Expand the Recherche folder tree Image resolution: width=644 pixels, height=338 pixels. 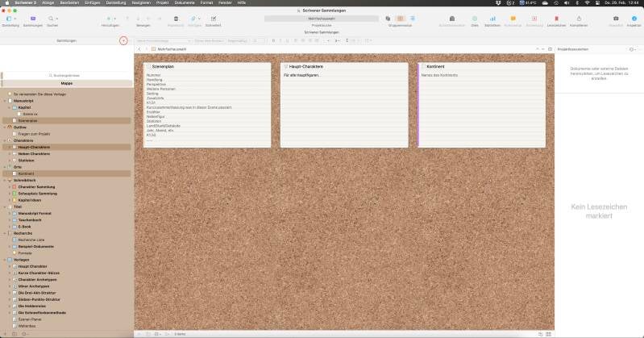[x=4, y=233]
